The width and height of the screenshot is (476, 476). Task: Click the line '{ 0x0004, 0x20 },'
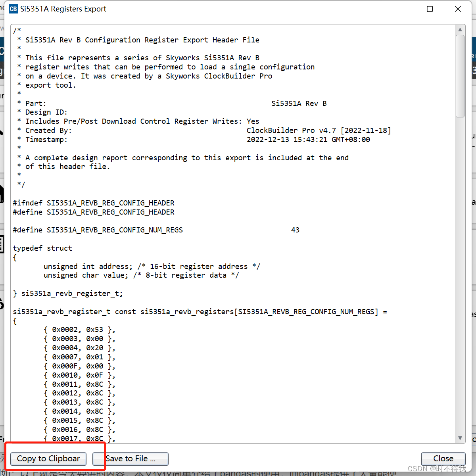(79, 348)
